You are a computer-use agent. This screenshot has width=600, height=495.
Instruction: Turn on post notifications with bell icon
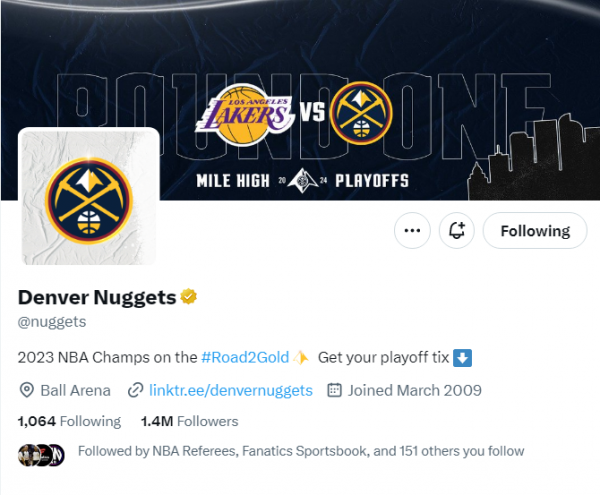457,231
